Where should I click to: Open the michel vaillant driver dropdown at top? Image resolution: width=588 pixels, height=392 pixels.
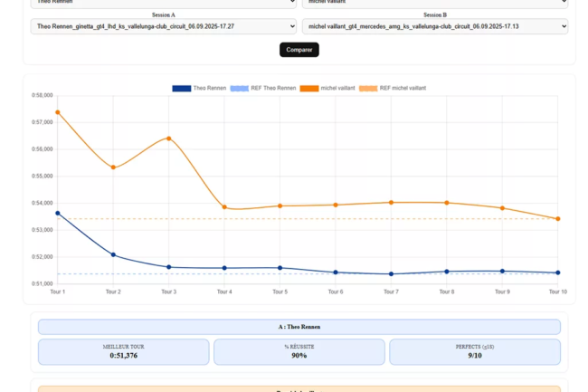coord(435,4)
